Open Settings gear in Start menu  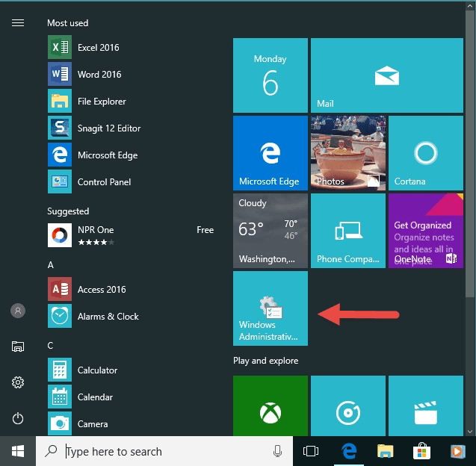click(x=18, y=382)
